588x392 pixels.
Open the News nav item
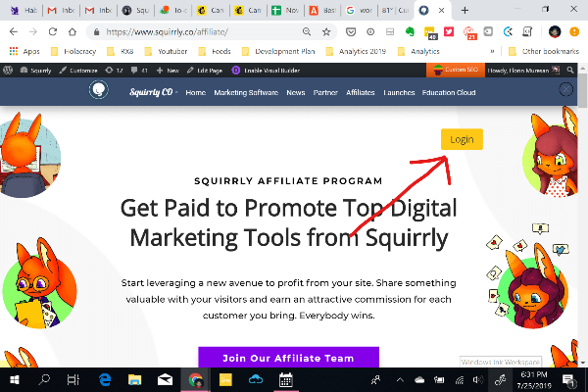click(296, 93)
